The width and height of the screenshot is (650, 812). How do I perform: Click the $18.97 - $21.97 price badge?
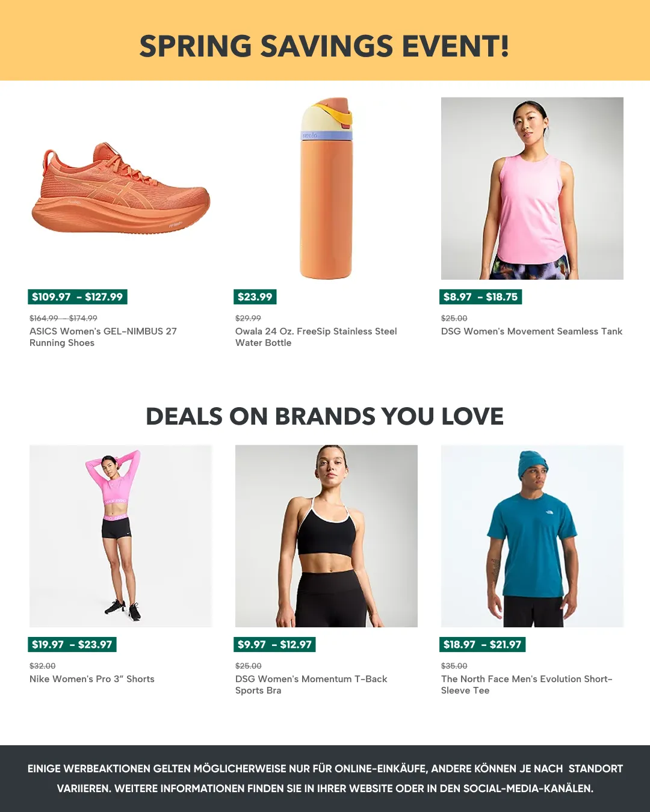(483, 644)
